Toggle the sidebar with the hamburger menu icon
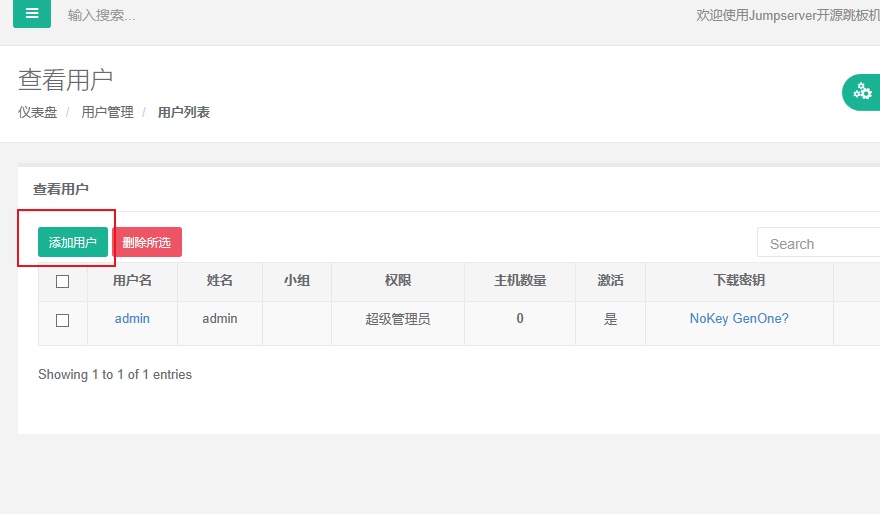The width and height of the screenshot is (880, 514). pyautogui.click(x=32, y=14)
